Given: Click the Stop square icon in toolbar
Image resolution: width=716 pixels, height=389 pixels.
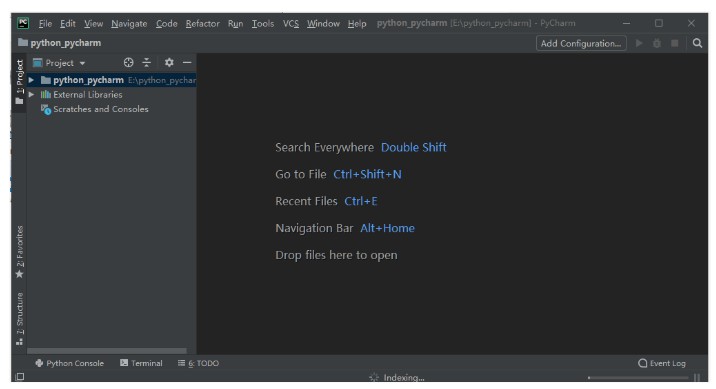Looking at the screenshot, I should (x=674, y=43).
